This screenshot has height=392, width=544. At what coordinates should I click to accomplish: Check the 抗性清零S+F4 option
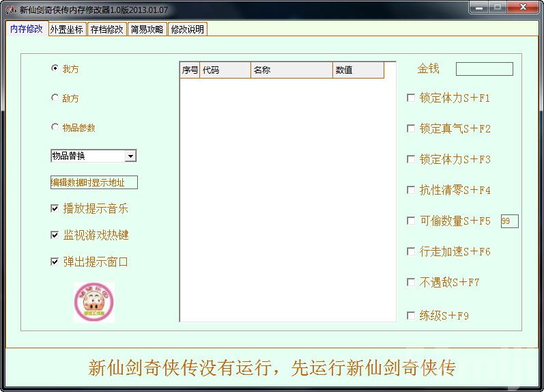(x=411, y=190)
